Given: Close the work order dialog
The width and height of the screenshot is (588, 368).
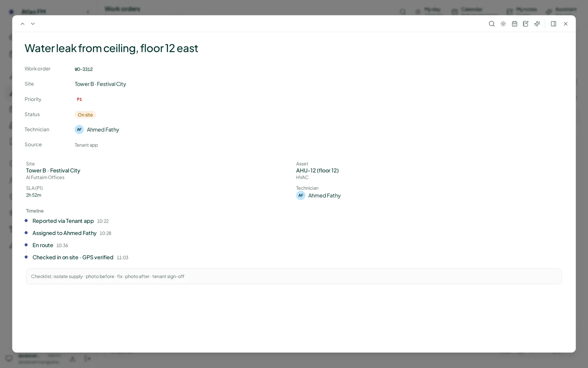Looking at the screenshot, I should coord(565,24).
